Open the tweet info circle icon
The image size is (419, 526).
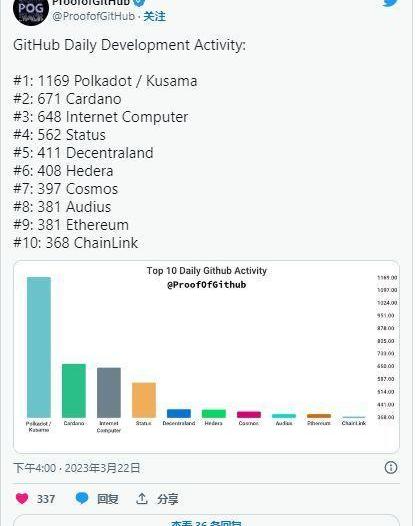(391, 467)
